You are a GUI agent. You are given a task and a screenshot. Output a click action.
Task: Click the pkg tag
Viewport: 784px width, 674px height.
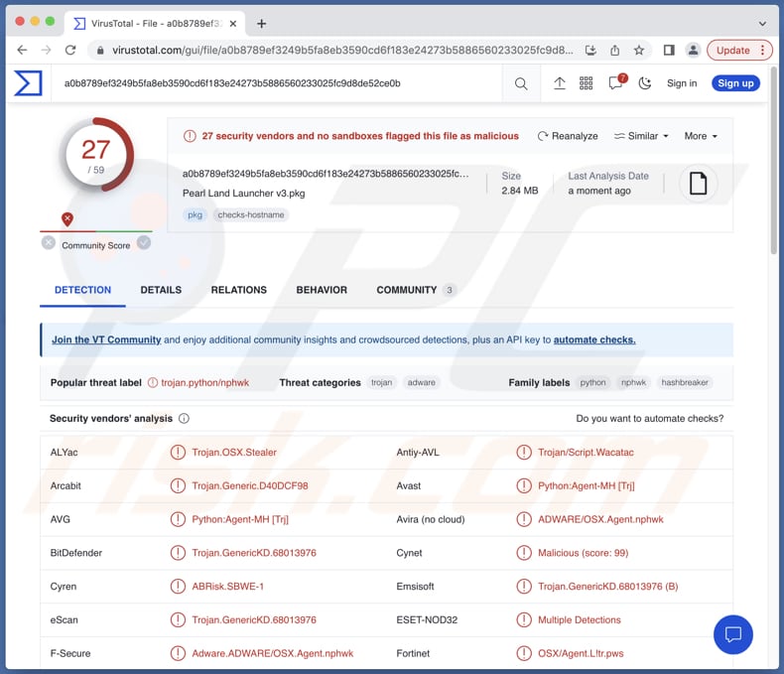(195, 215)
